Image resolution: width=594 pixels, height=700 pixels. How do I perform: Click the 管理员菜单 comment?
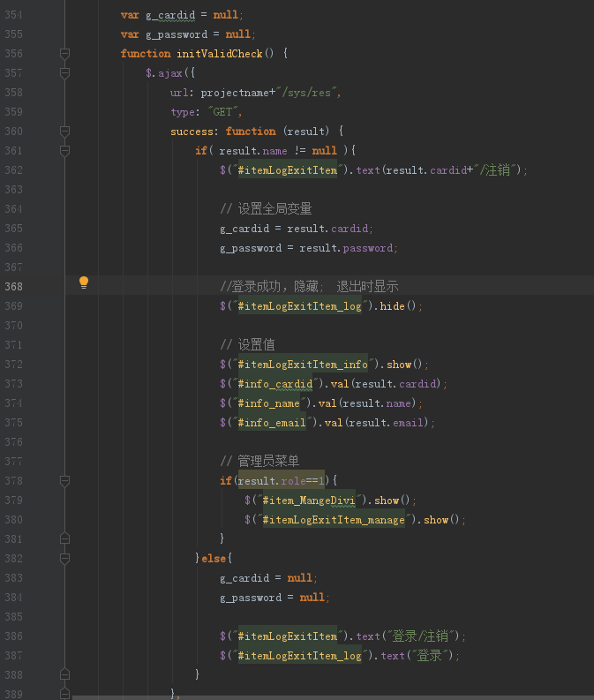[x=259, y=461]
